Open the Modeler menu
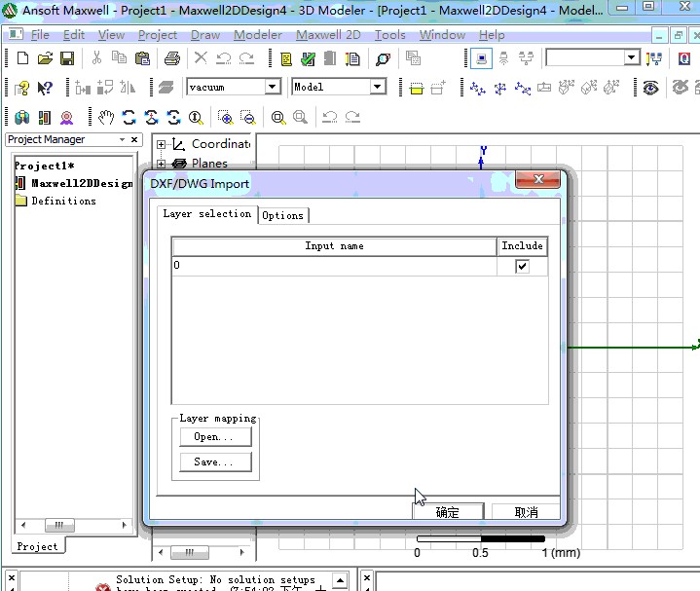 click(258, 35)
